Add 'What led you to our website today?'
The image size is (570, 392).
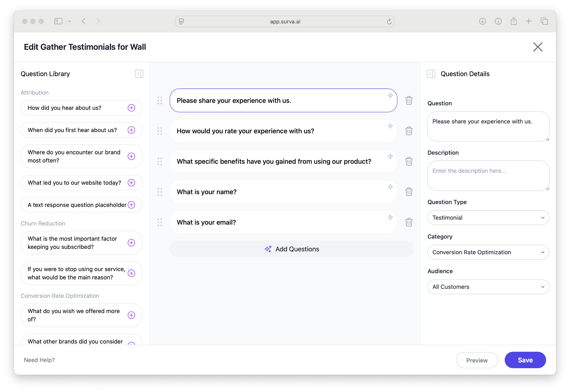click(131, 183)
